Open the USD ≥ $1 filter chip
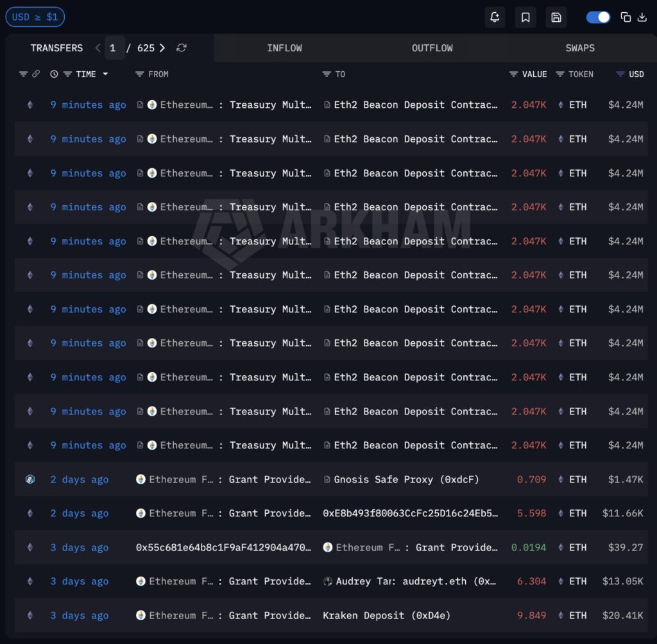 pyautogui.click(x=35, y=17)
